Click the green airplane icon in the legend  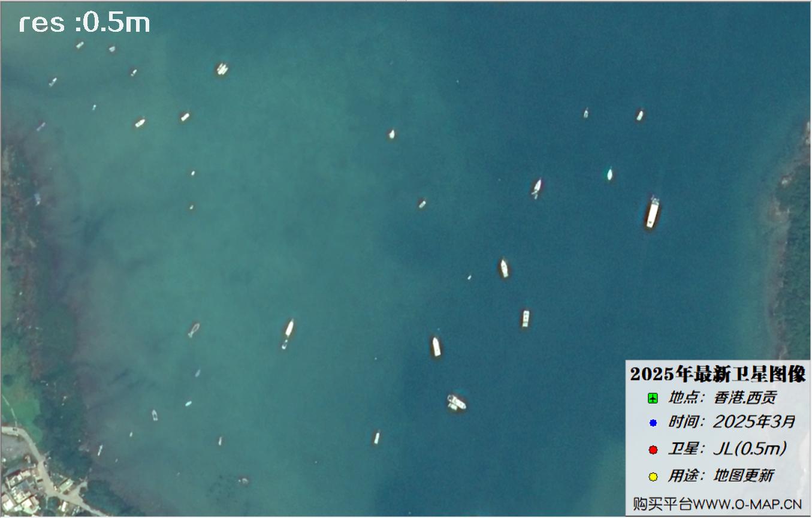coord(653,398)
